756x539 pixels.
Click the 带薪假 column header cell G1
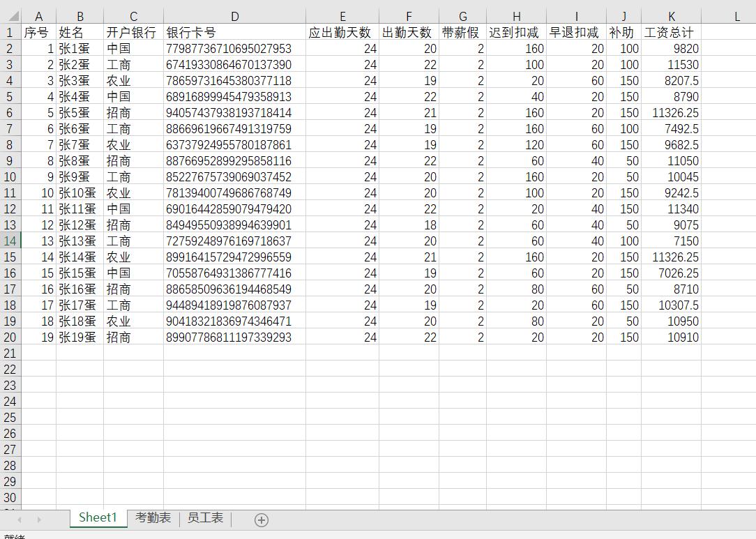(462, 32)
